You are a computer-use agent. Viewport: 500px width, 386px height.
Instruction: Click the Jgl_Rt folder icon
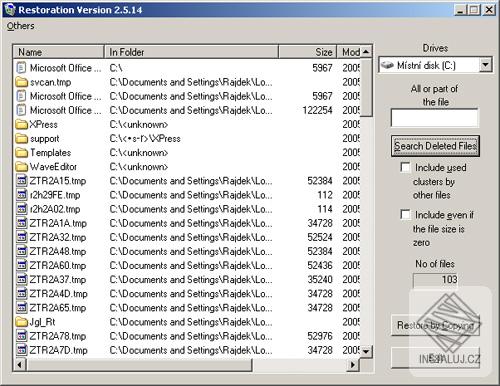pos(21,322)
